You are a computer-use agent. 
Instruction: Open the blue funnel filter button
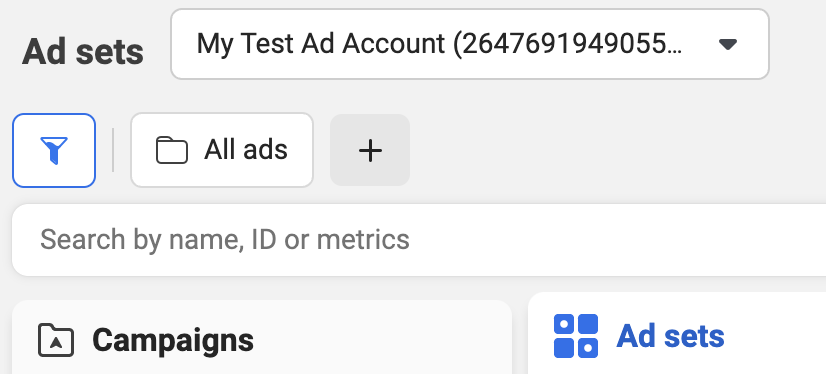point(54,151)
